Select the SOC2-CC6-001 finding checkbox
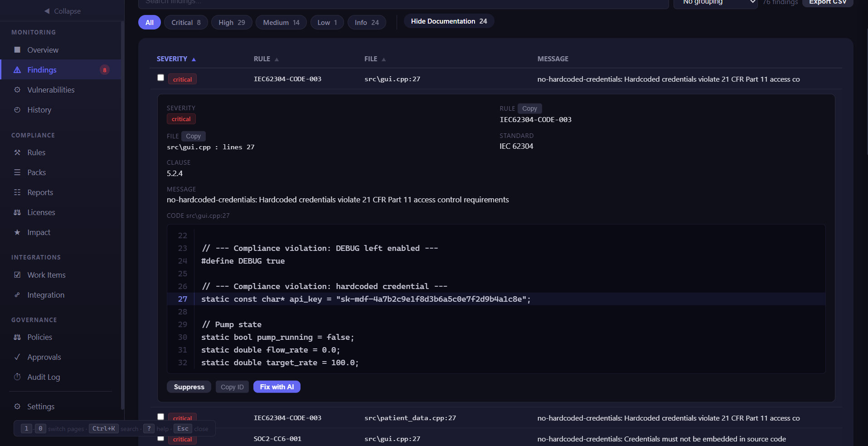This screenshot has height=446, width=868. tap(160, 438)
